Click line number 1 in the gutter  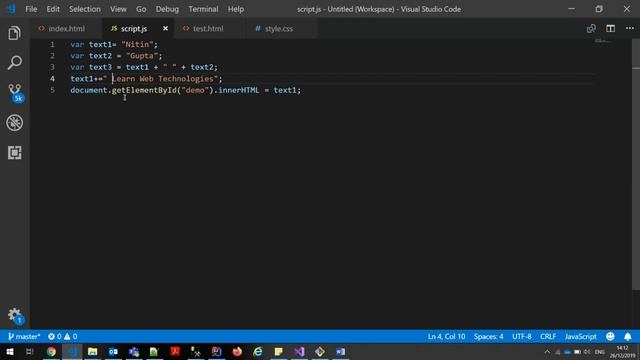(52, 44)
